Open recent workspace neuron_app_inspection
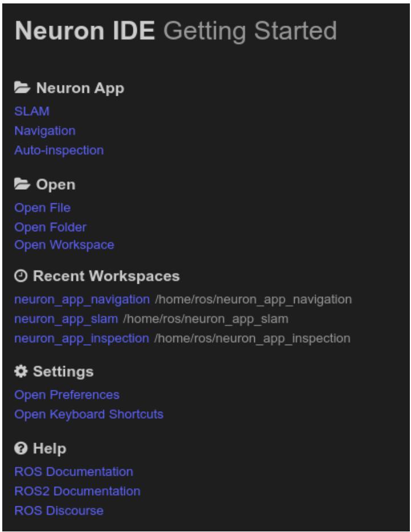 point(82,338)
